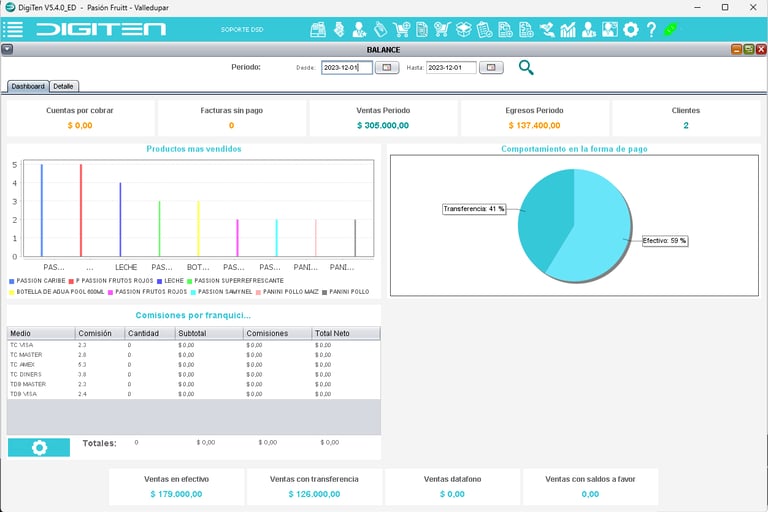Open the bar chart reports icon

(x=568, y=29)
